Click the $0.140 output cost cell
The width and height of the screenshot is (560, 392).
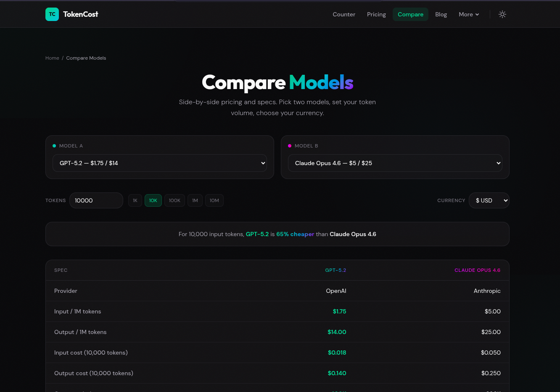tap(337, 373)
